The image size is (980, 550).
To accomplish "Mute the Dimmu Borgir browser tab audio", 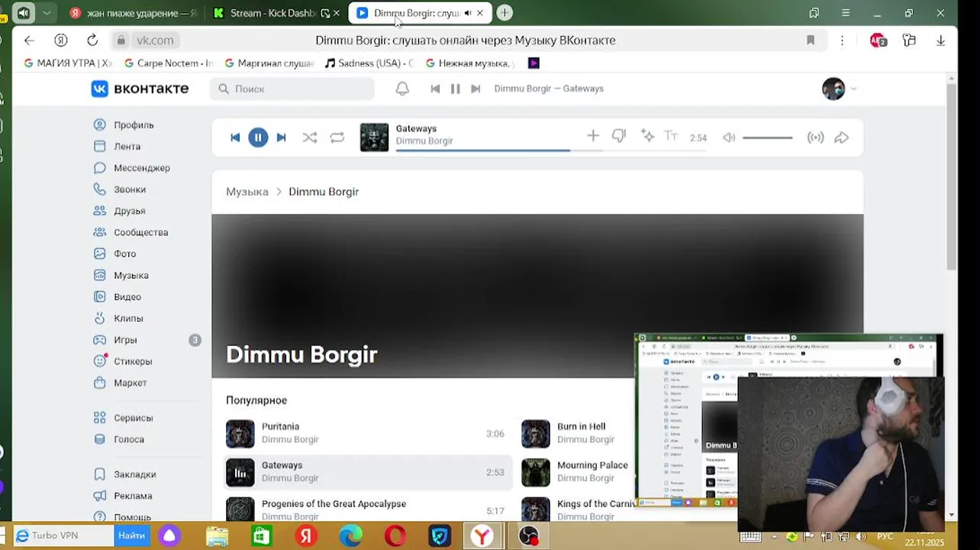I will [x=467, y=13].
